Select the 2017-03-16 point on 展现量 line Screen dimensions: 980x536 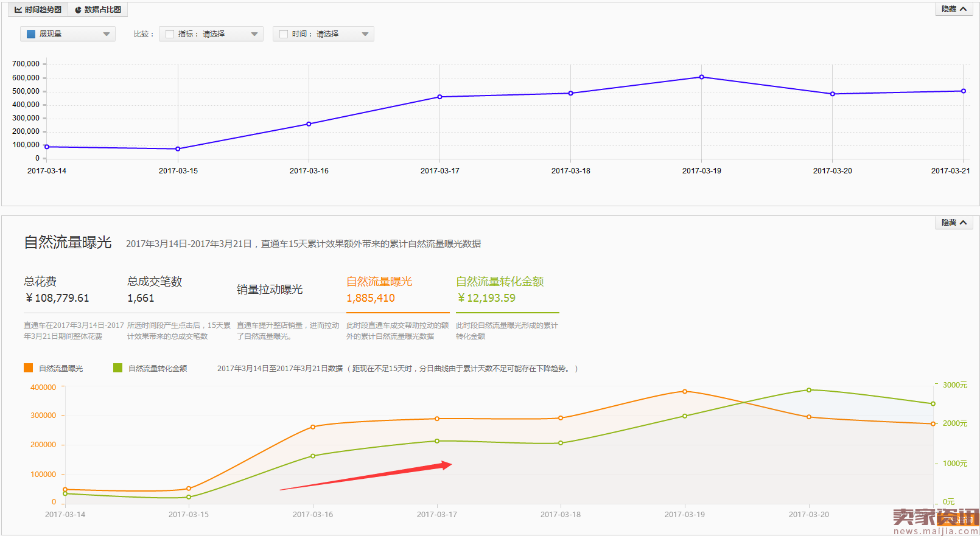309,124
